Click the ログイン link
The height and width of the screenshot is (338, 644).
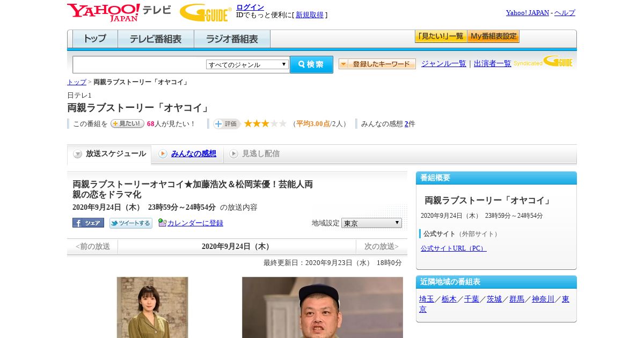[x=250, y=7]
